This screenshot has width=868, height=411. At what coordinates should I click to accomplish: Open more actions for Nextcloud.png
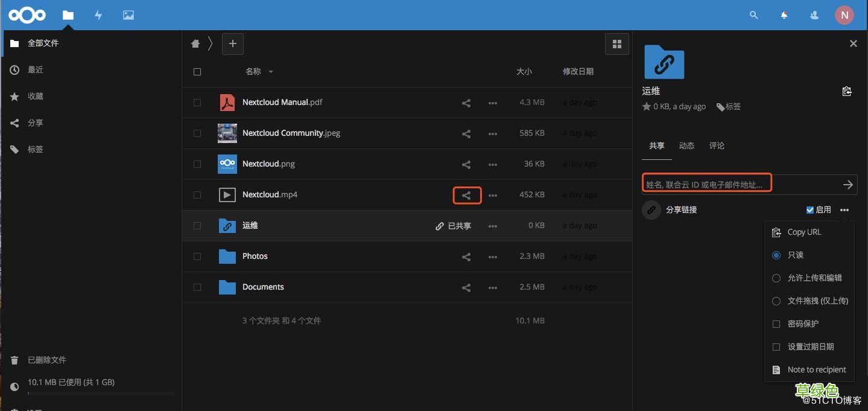pyautogui.click(x=493, y=164)
